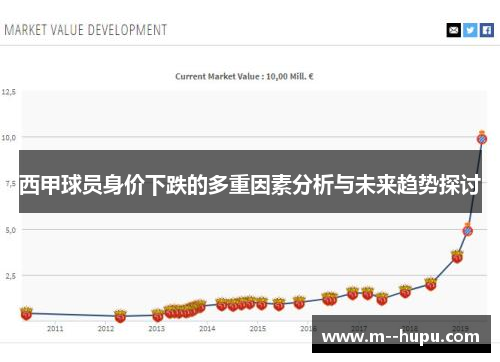Click the 2014 x-axis label
Screen dimensions: 500x362
pos(207,329)
